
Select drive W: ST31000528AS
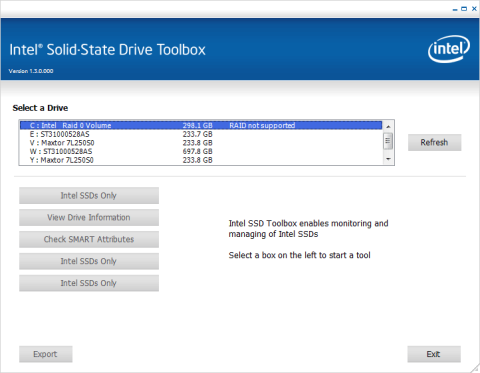pyautogui.click(x=201, y=151)
